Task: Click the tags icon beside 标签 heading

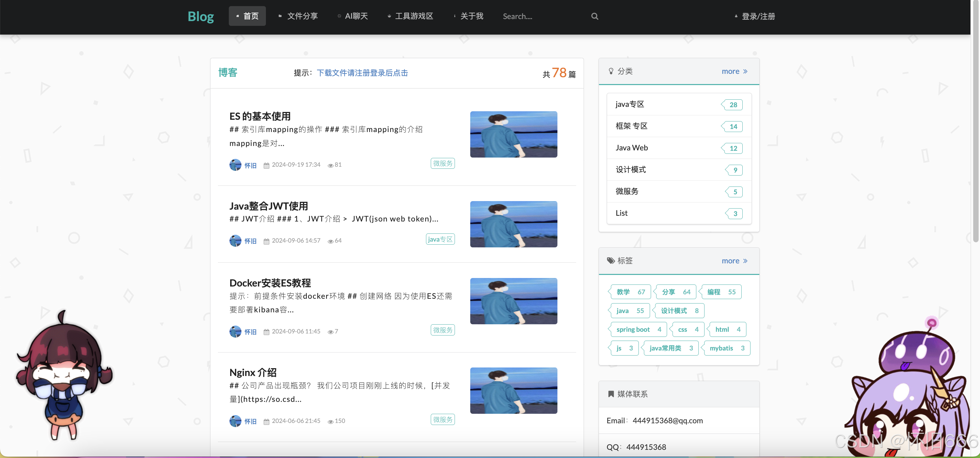Action: click(611, 261)
